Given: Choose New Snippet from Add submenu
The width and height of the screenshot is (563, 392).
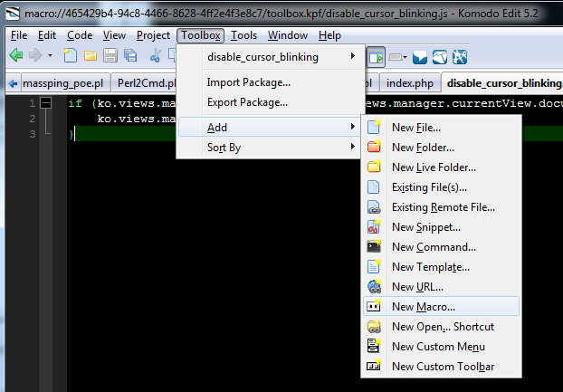Looking at the screenshot, I should 426,227.
